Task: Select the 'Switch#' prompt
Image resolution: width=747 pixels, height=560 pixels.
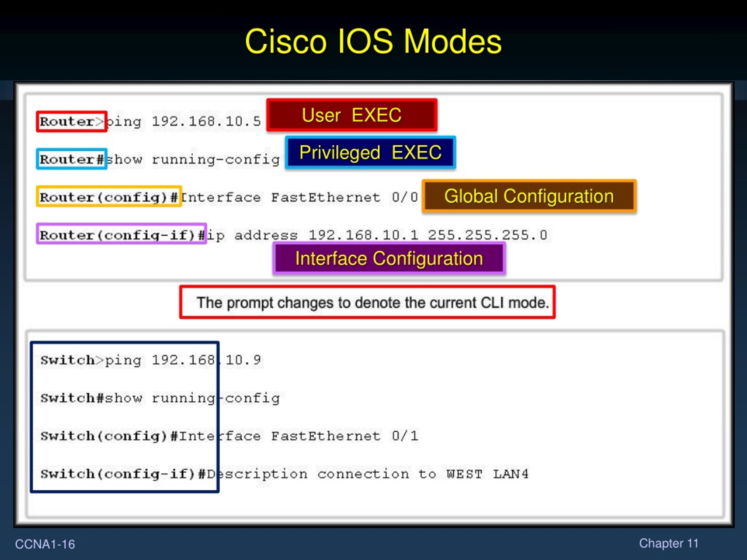Action: (72, 398)
